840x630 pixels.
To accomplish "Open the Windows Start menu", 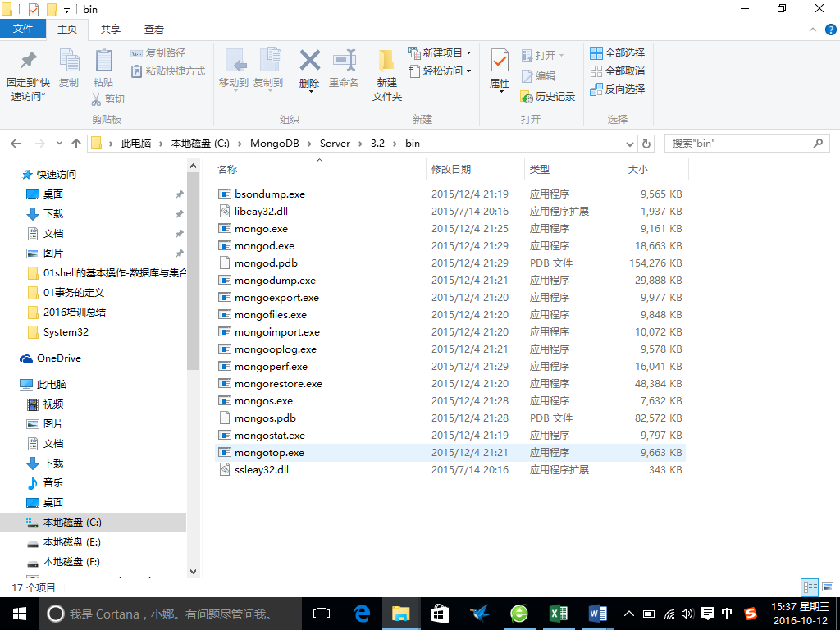I will (x=20, y=614).
